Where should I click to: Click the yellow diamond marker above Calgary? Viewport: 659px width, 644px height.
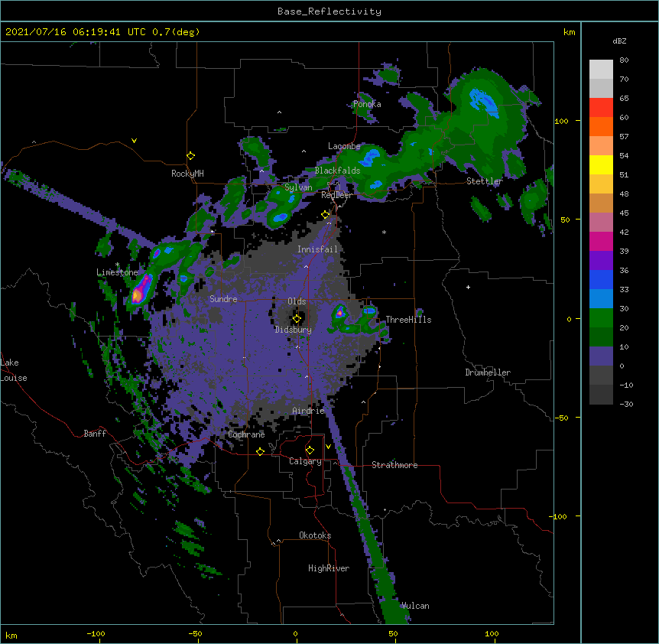click(x=310, y=450)
